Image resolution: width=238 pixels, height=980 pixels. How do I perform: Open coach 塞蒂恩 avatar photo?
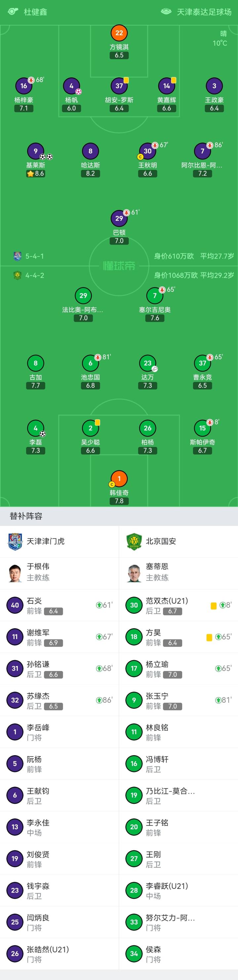[134, 573]
